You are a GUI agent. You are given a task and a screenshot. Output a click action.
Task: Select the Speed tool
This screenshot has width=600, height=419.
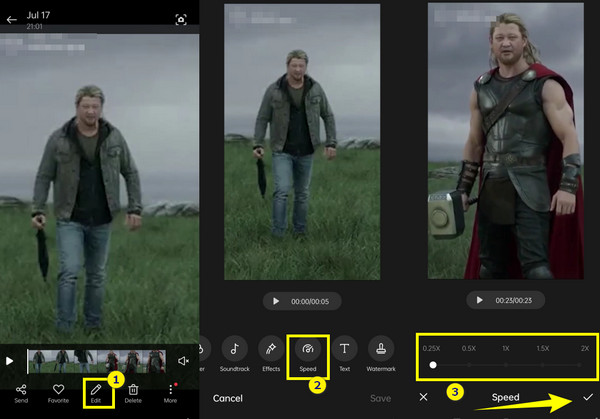tap(308, 354)
